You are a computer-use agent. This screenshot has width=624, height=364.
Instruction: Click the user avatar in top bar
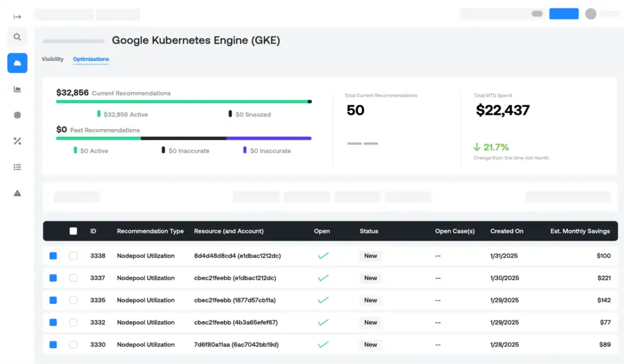[x=590, y=14]
